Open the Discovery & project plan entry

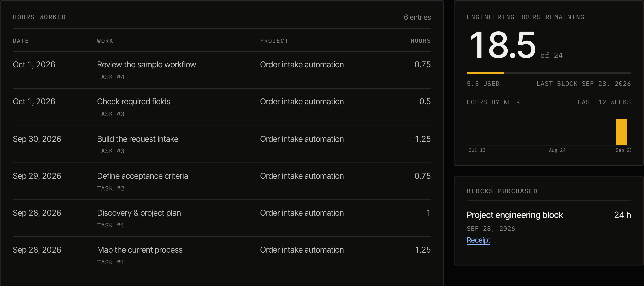[x=222, y=218]
